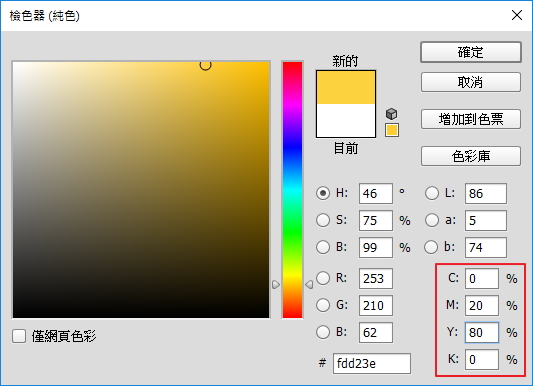Click the current white color preview swatch
The image size is (533, 386).
(346, 120)
